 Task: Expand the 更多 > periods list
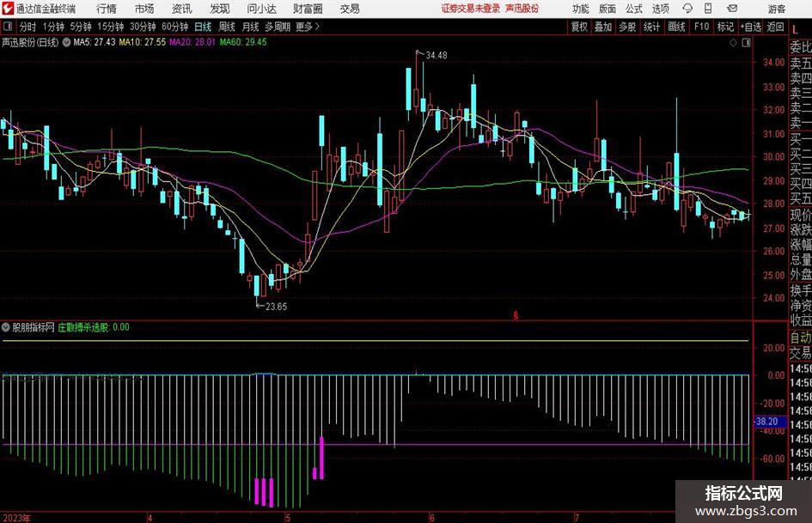[308, 27]
